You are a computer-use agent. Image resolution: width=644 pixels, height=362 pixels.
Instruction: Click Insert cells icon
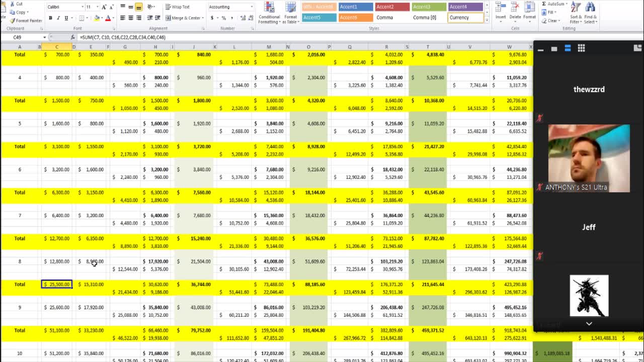pyautogui.click(x=501, y=12)
